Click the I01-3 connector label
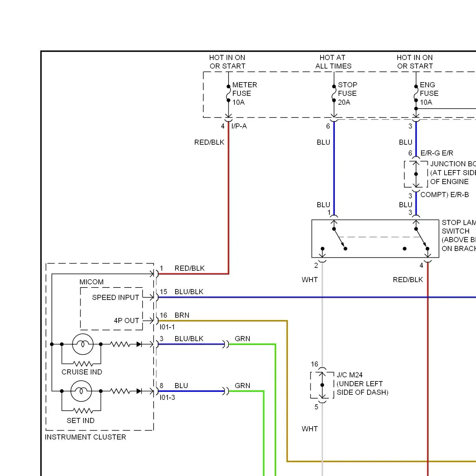 click(x=167, y=397)
